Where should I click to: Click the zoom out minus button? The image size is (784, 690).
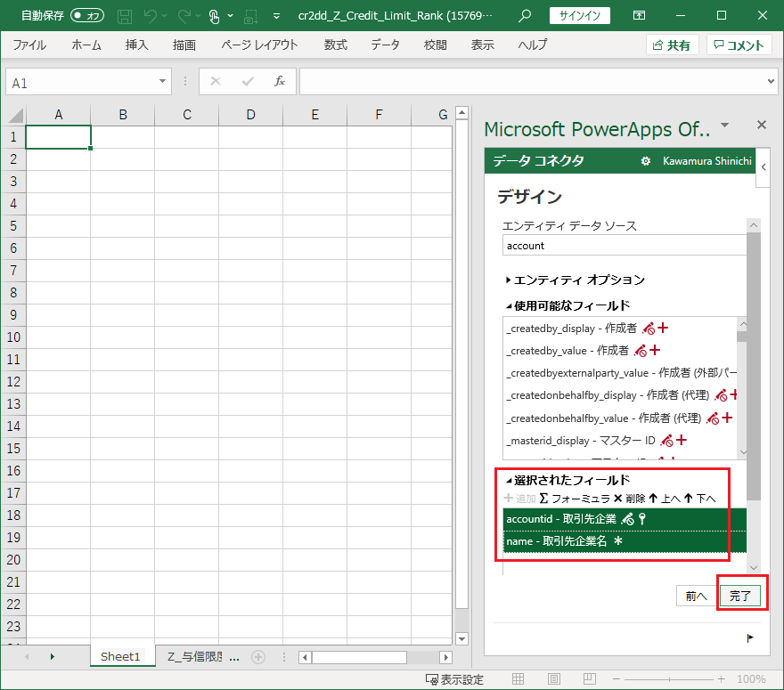coord(616,679)
